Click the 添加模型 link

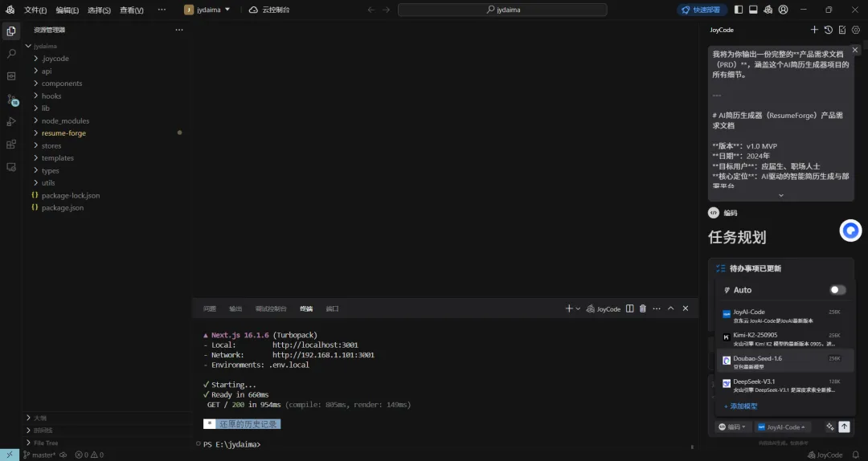741,406
